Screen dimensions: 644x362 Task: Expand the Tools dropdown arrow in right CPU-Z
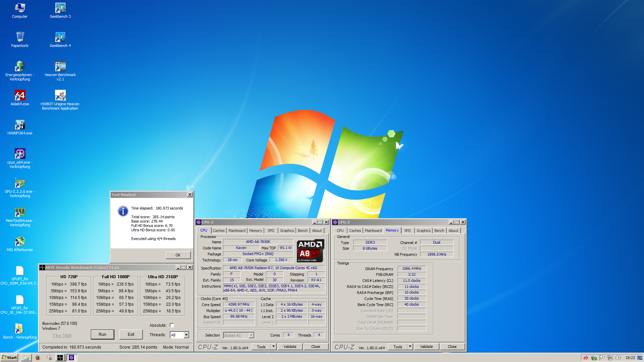(x=410, y=347)
